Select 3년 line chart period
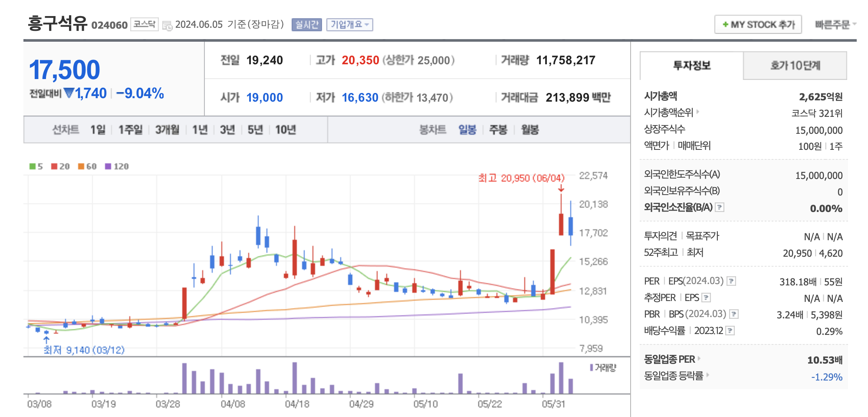The height and width of the screenshot is (417, 868). [x=227, y=129]
